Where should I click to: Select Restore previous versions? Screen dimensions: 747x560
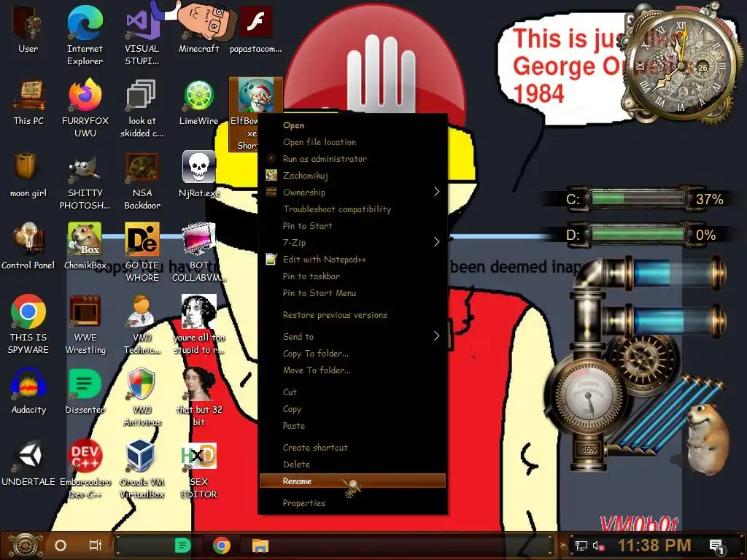click(352, 315)
